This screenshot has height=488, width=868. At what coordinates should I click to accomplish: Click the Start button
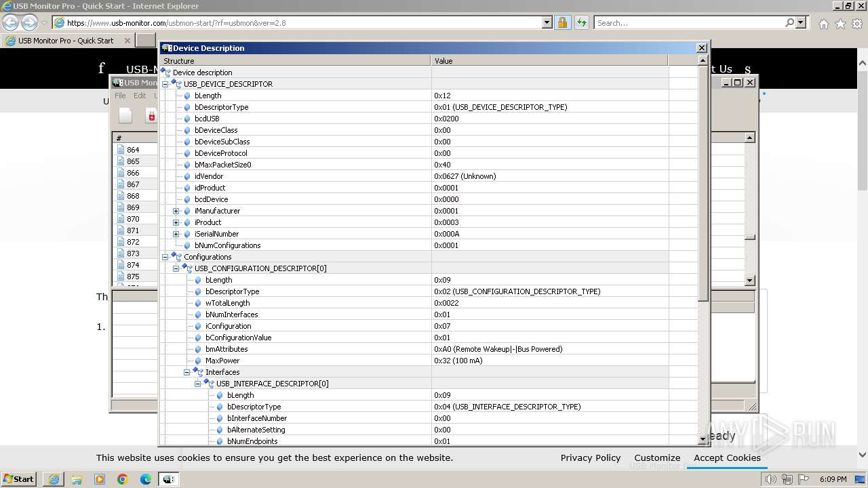coord(18,479)
